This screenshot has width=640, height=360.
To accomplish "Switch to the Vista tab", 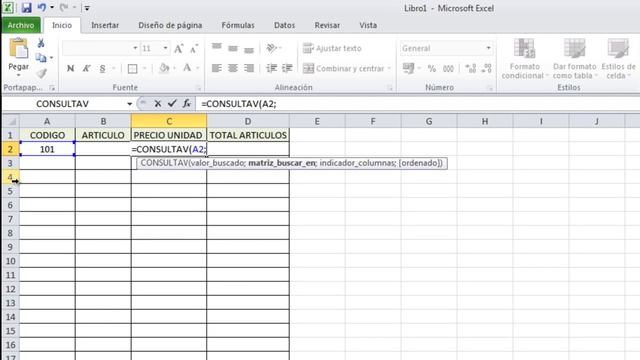I will (368, 25).
